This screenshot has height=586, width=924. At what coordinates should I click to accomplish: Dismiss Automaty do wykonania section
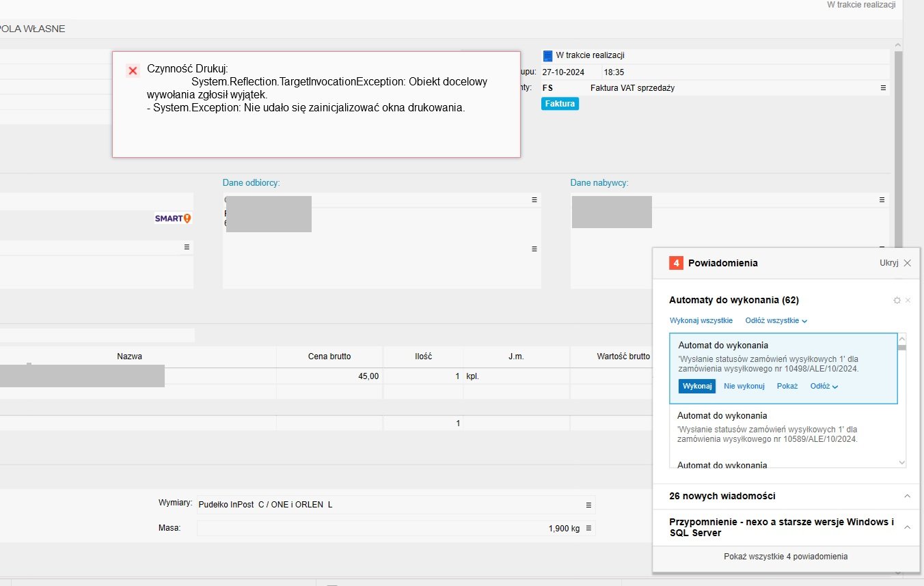click(908, 301)
